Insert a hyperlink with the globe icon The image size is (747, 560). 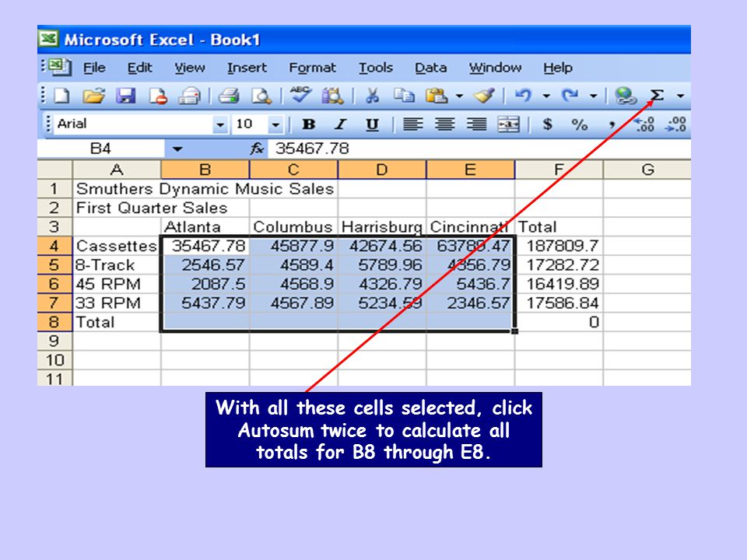pos(626,96)
